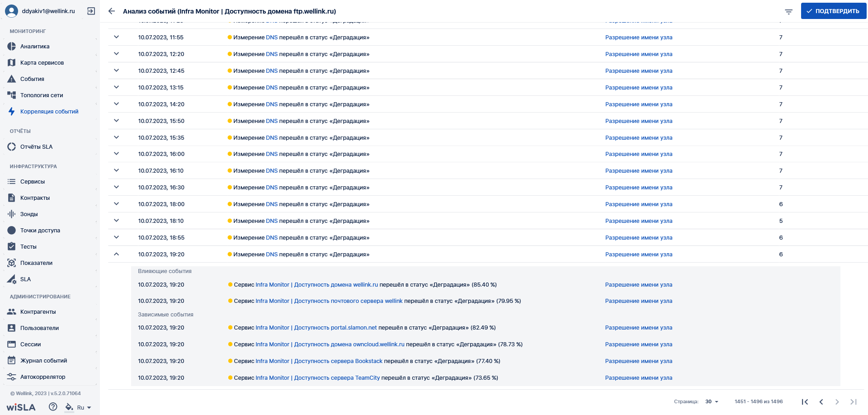Click the Тесты clipboard icon

[x=12, y=247]
